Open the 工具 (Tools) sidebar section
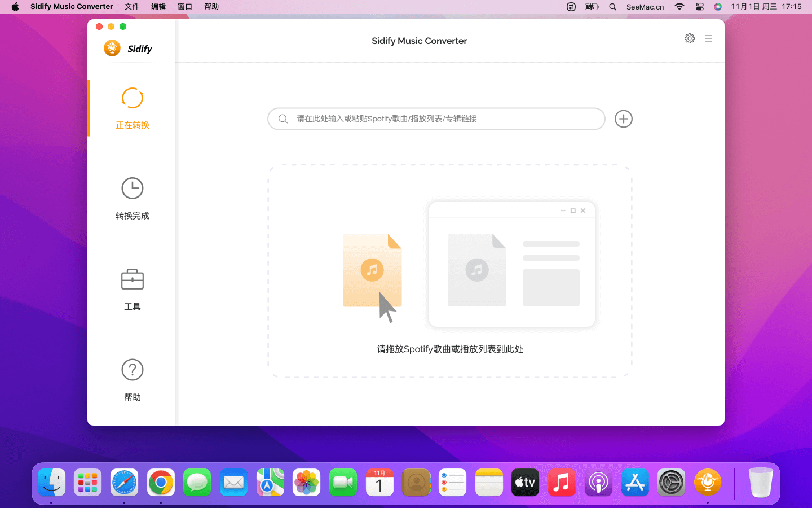The height and width of the screenshot is (508, 812). [132, 290]
